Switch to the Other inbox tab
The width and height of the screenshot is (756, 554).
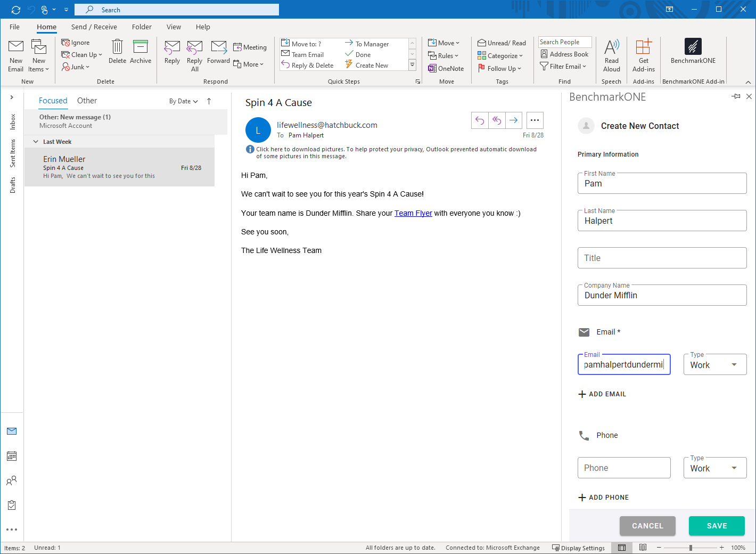[87, 101]
